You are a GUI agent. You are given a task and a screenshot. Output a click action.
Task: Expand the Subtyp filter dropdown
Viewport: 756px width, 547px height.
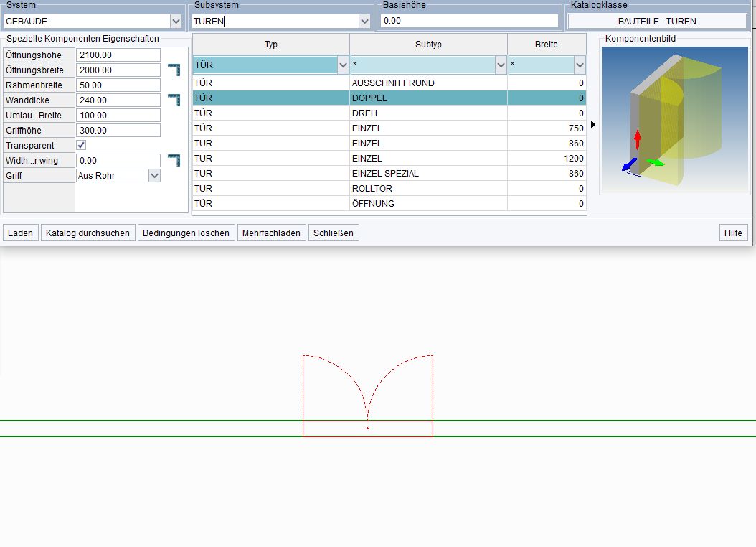501,65
